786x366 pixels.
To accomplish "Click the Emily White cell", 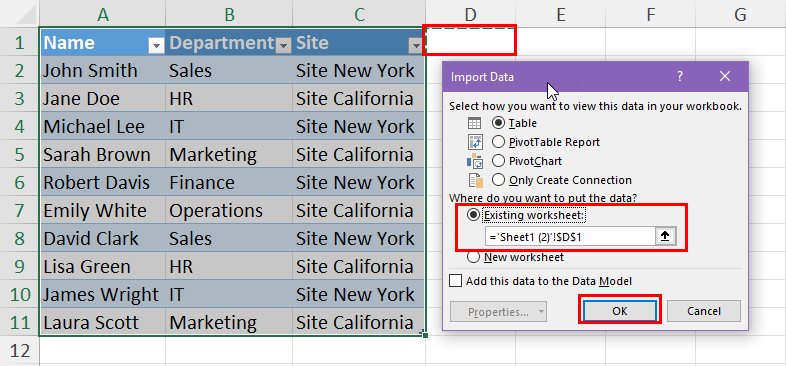I will [x=103, y=211].
